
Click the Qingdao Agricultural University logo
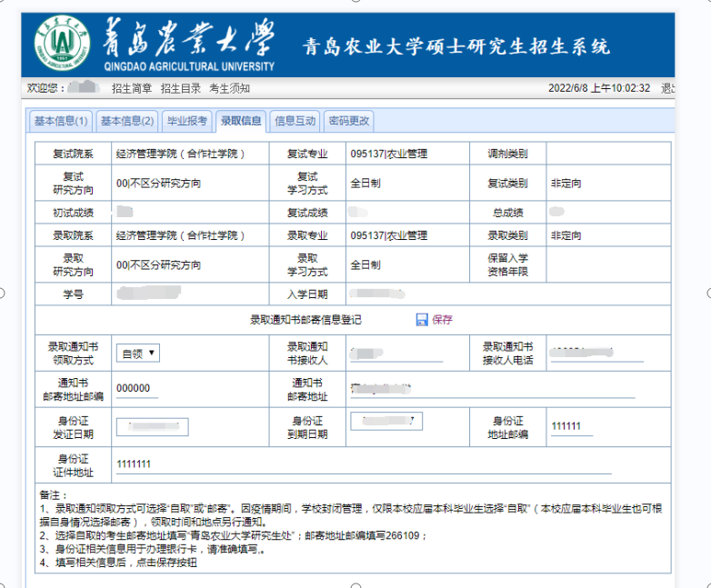[x=63, y=43]
